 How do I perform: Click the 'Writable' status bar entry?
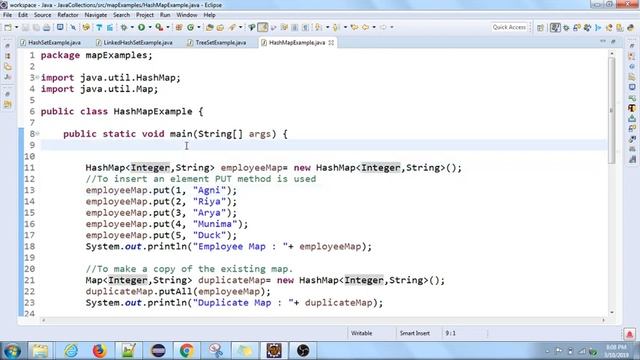[362, 333]
